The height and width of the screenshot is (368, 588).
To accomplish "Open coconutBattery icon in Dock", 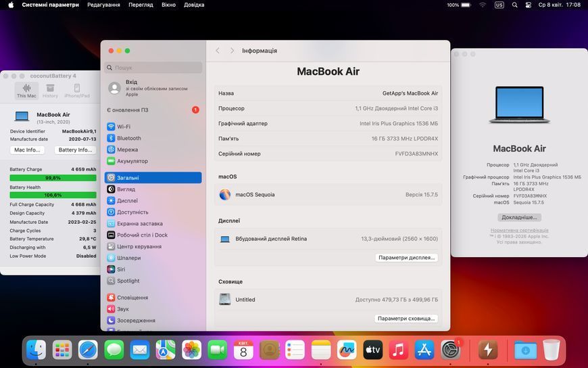I will coord(488,350).
